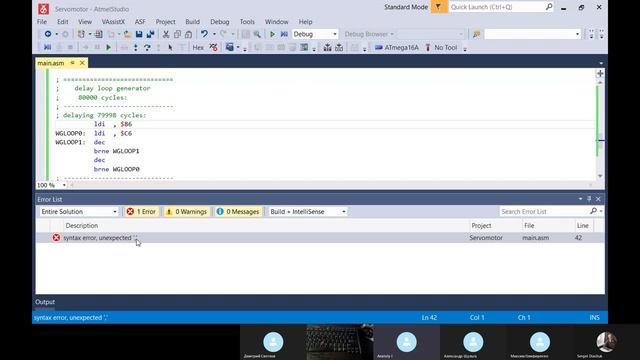Open the Project menu
Viewport: 640px width, 360px height.
coord(165,22)
